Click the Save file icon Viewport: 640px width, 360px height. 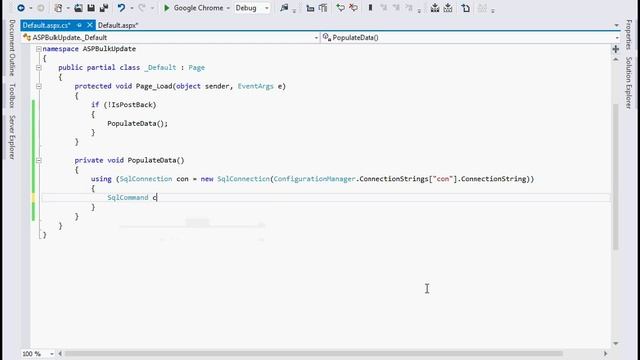(x=91, y=8)
